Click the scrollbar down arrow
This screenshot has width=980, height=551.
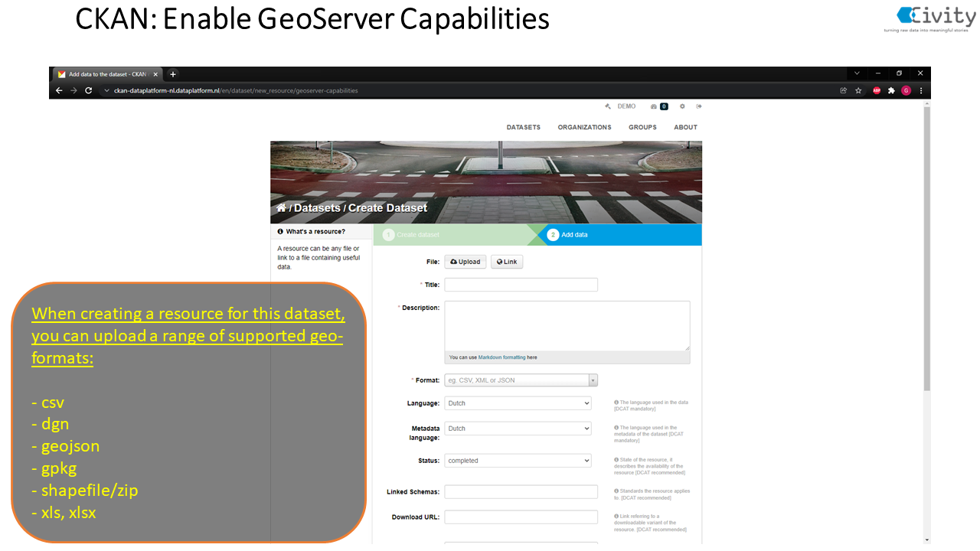927,539
